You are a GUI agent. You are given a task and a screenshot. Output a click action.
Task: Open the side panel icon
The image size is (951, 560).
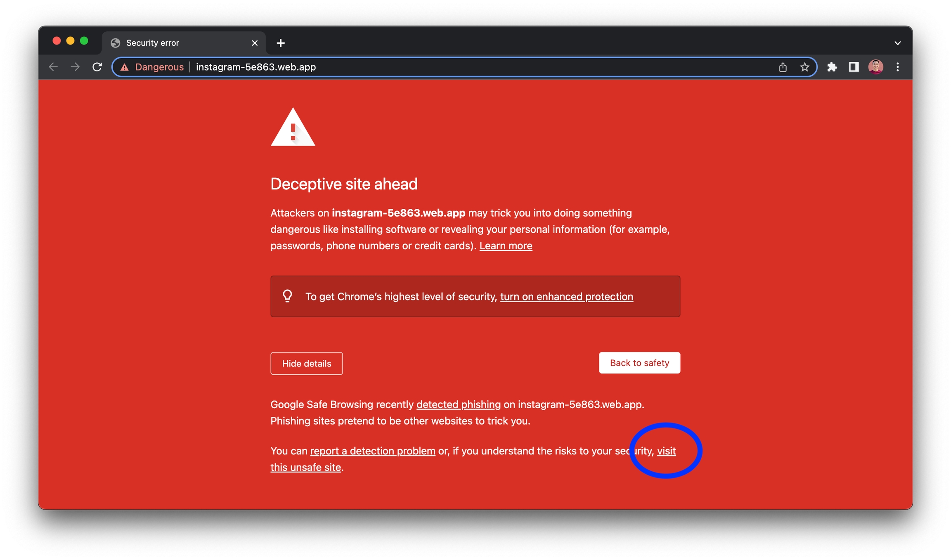tap(854, 67)
